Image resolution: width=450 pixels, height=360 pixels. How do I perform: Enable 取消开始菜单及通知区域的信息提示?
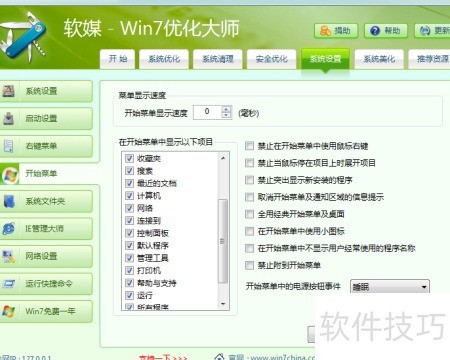(249, 197)
